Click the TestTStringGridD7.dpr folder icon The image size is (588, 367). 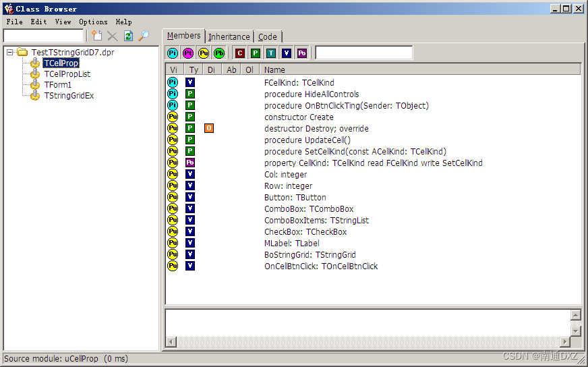22,52
